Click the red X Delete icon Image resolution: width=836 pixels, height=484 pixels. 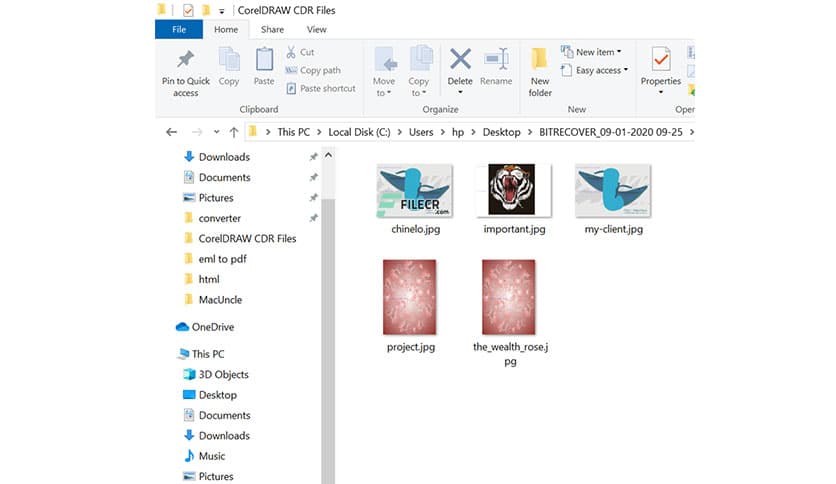point(460,59)
